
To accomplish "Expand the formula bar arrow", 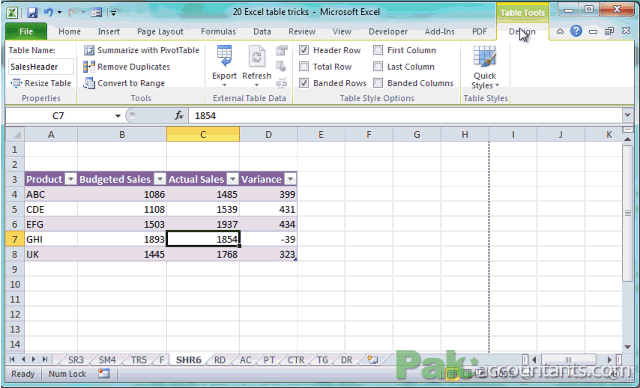I will click(x=627, y=116).
